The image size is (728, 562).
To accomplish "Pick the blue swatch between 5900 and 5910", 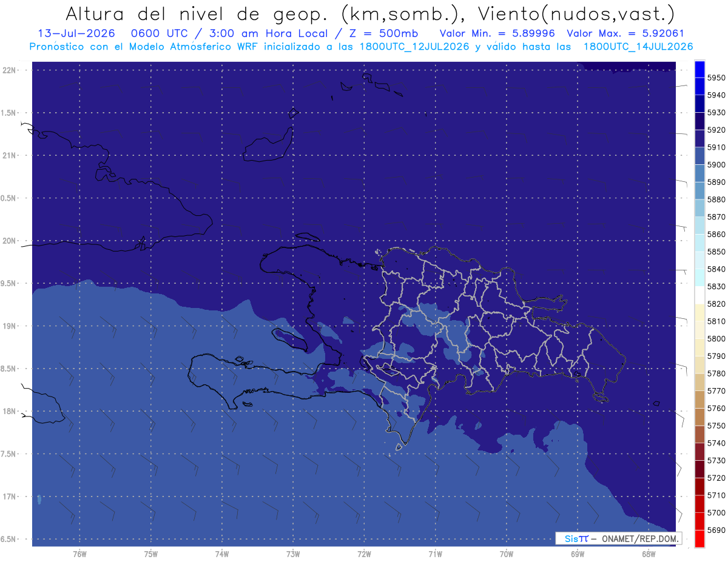I will tap(699, 156).
